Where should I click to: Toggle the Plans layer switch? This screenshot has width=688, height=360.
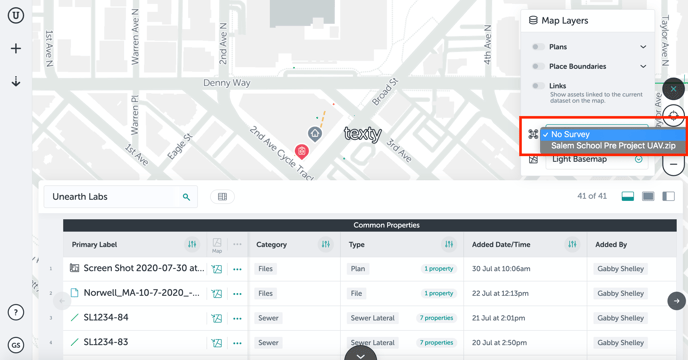coord(538,47)
